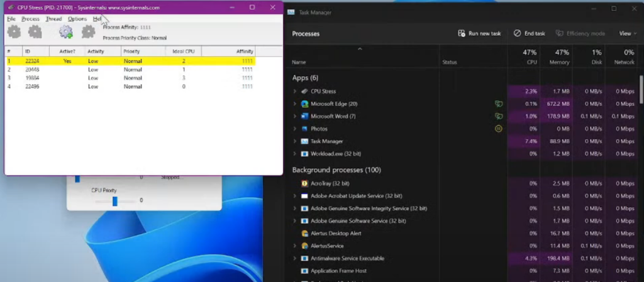Click the Photos app icon
The height and width of the screenshot is (282, 644).
304,129
